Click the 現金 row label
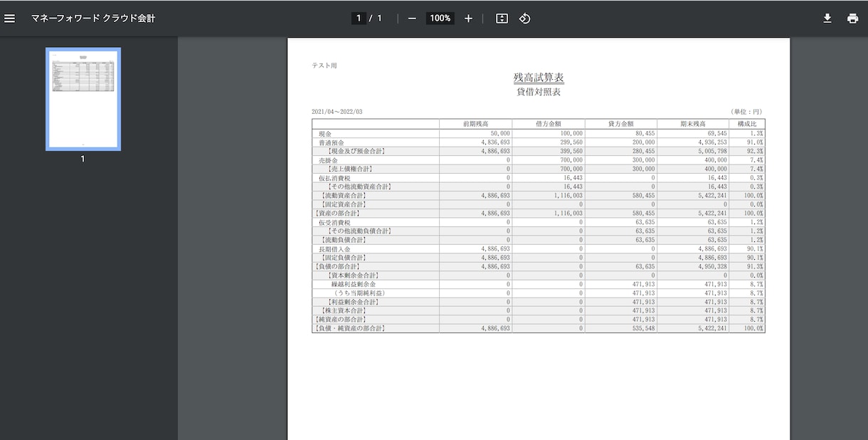The image size is (868, 440). [x=325, y=133]
